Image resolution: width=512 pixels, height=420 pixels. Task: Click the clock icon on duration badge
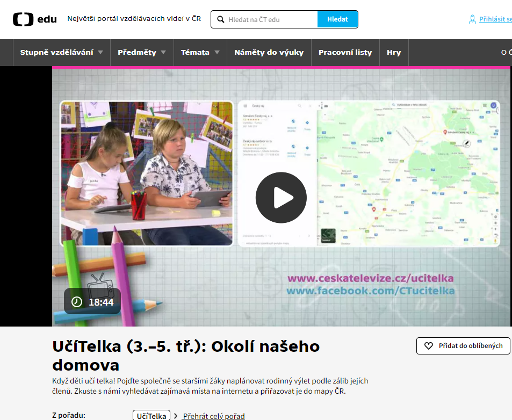pos(77,302)
